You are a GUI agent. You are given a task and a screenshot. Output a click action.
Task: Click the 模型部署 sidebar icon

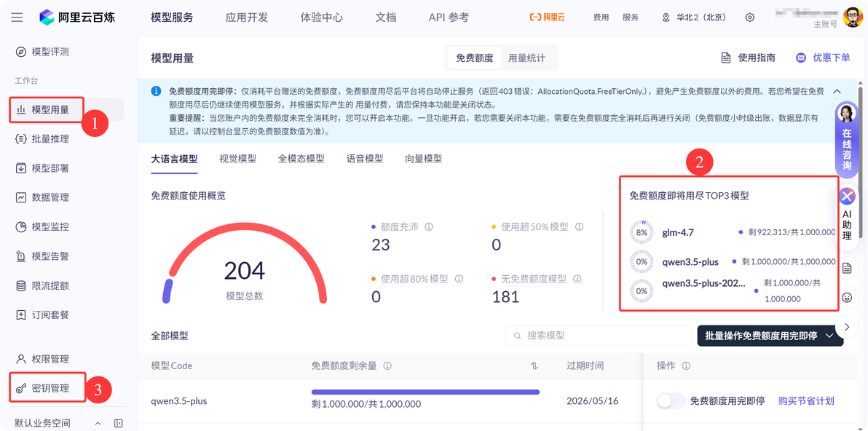pyautogui.click(x=21, y=168)
